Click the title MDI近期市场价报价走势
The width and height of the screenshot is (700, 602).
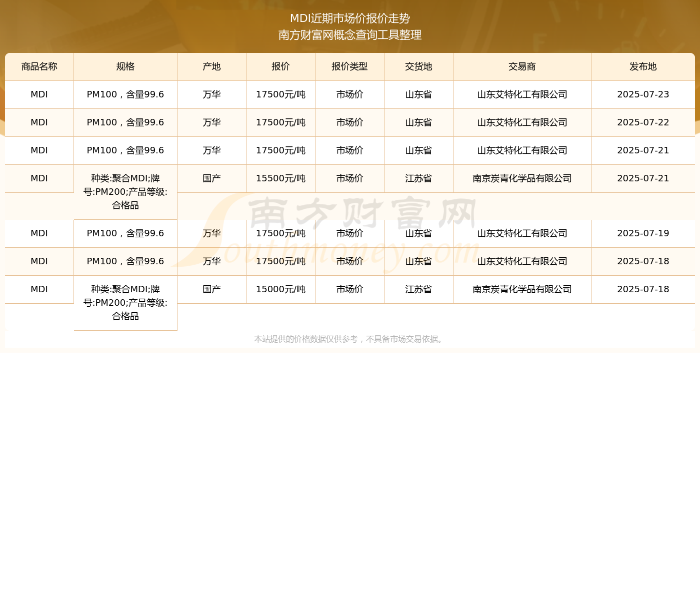(350, 18)
